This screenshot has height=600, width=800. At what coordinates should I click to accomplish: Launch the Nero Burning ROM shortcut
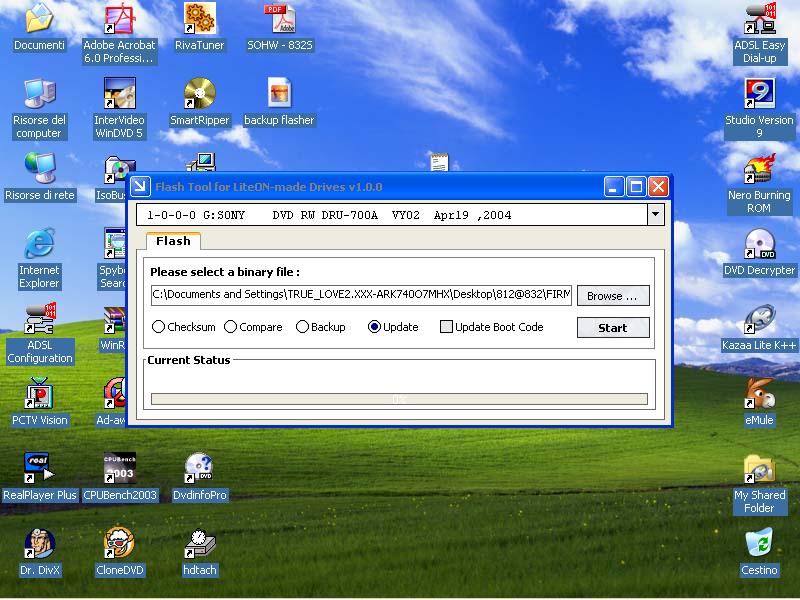(x=759, y=168)
